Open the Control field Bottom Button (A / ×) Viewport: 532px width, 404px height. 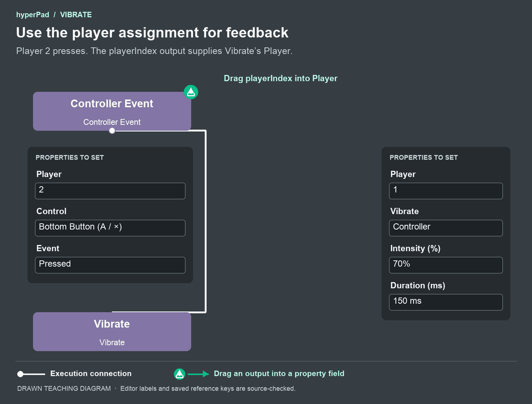click(110, 228)
